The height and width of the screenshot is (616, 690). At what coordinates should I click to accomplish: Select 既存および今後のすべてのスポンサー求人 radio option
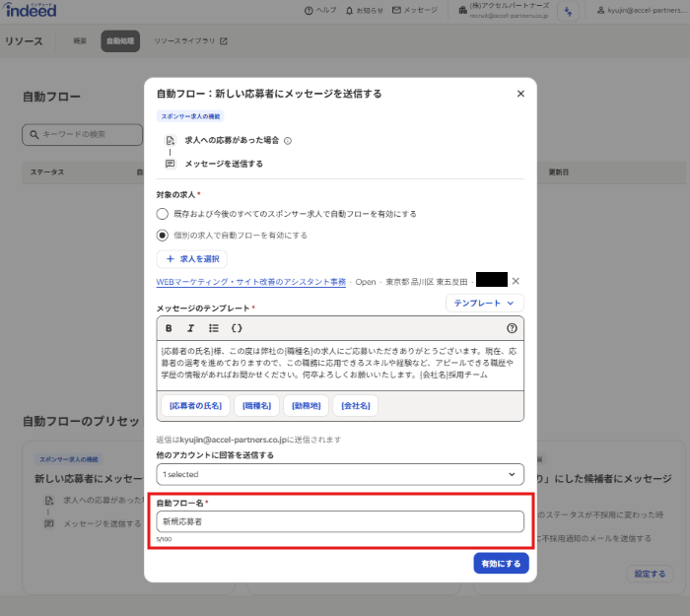pos(163,213)
